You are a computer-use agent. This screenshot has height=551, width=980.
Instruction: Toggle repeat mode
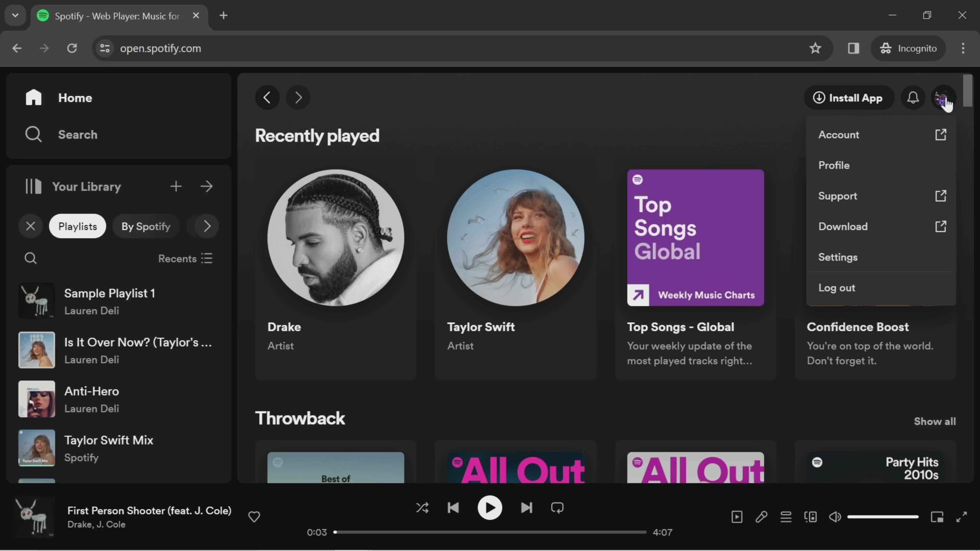click(557, 508)
